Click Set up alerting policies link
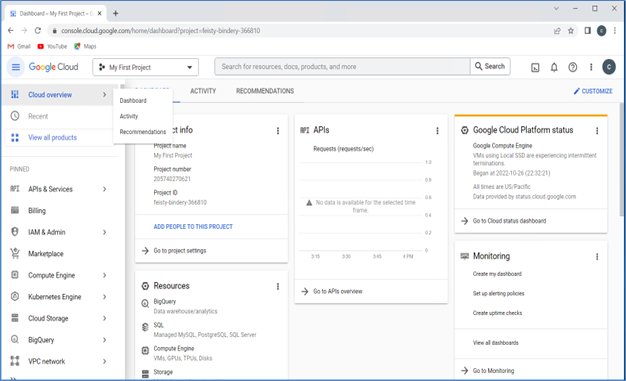The width and height of the screenshot is (626, 381). click(498, 294)
